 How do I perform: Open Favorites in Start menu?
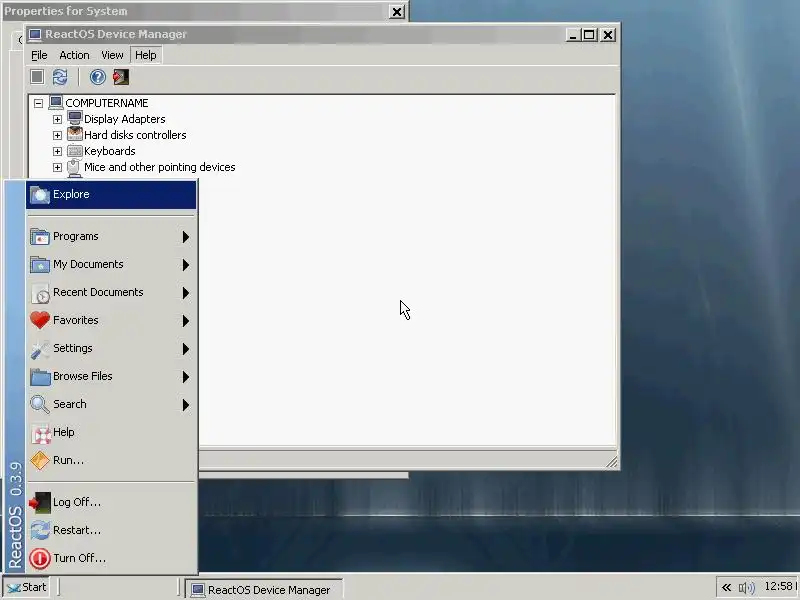coord(111,320)
